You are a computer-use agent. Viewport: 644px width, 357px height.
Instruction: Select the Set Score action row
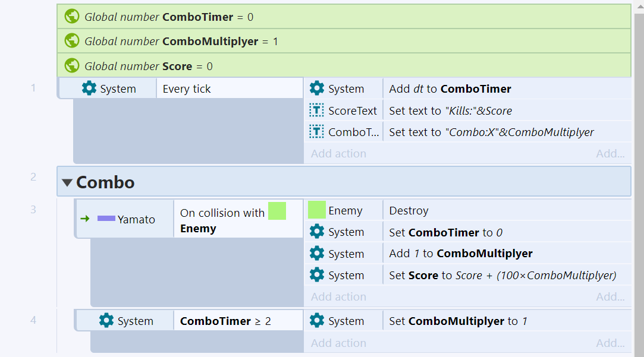468,275
